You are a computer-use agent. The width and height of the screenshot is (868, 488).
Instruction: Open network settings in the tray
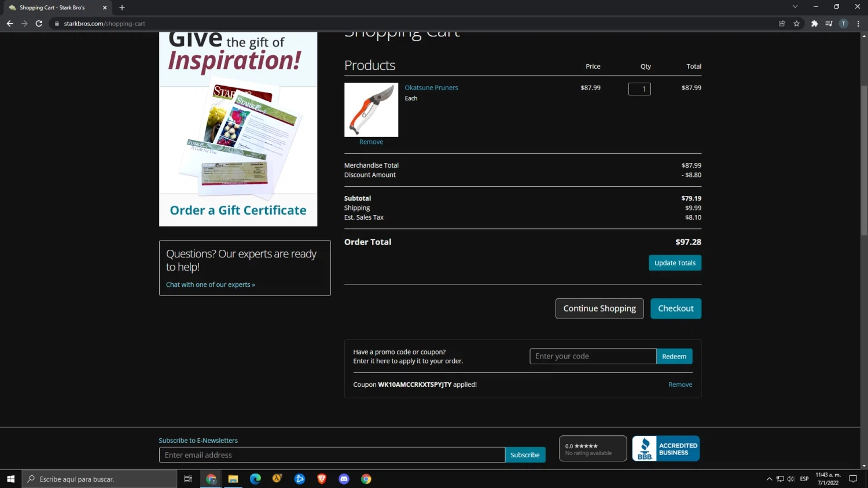pyautogui.click(x=780, y=479)
